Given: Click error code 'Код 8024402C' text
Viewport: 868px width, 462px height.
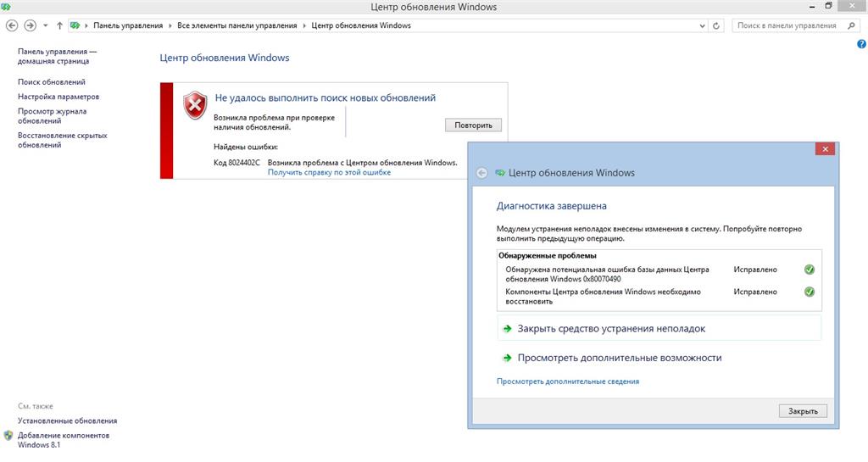Looking at the screenshot, I should click(236, 163).
